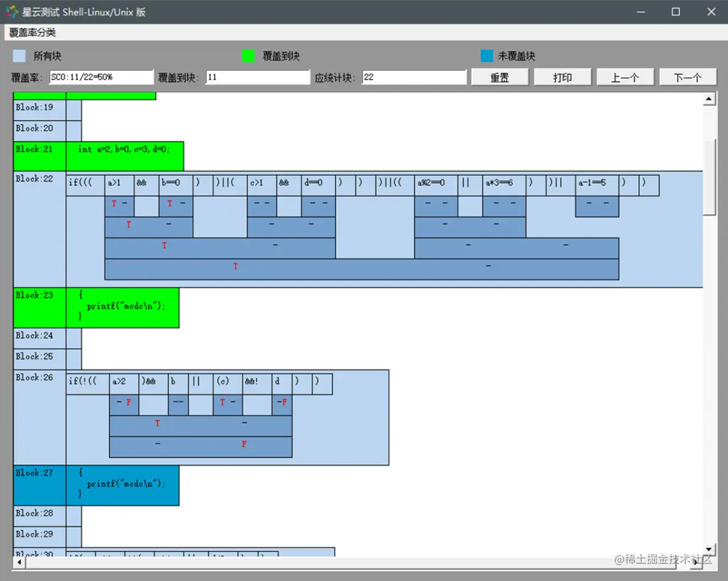Click the a>1 condition cell in Block 22
This screenshot has width=728, height=581.
tap(119, 185)
